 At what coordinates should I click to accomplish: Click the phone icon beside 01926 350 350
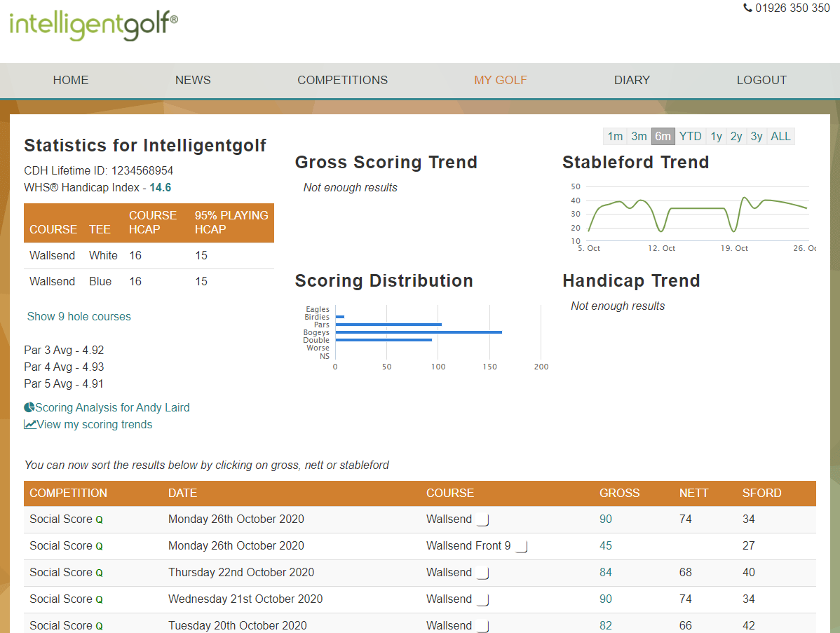747,8
